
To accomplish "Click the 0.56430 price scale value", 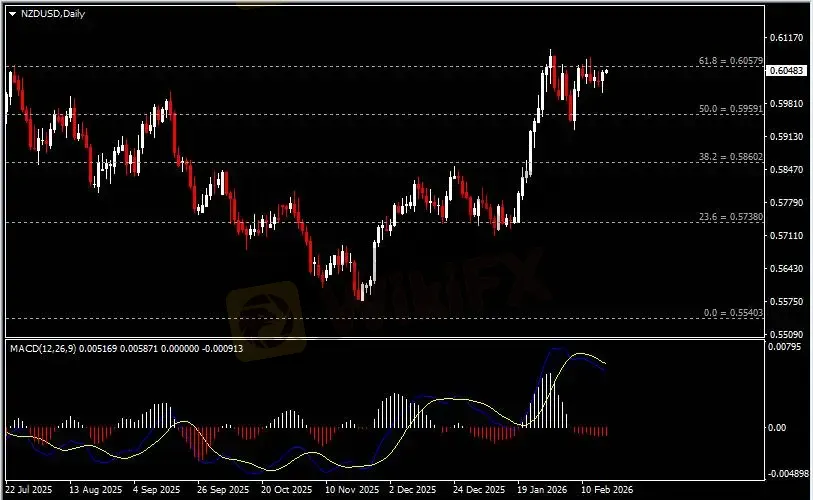I will [x=787, y=268].
